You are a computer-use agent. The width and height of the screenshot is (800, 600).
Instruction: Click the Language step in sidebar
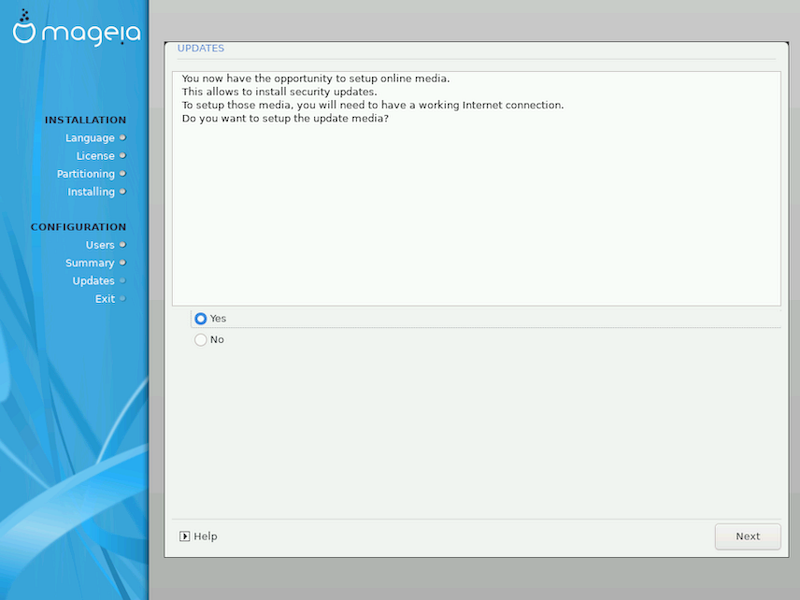coord(90,138)
